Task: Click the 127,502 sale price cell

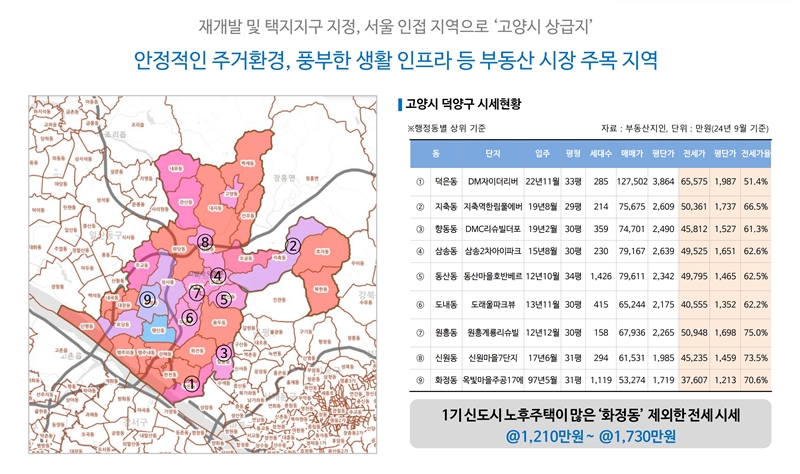Action: click(631, 182)
